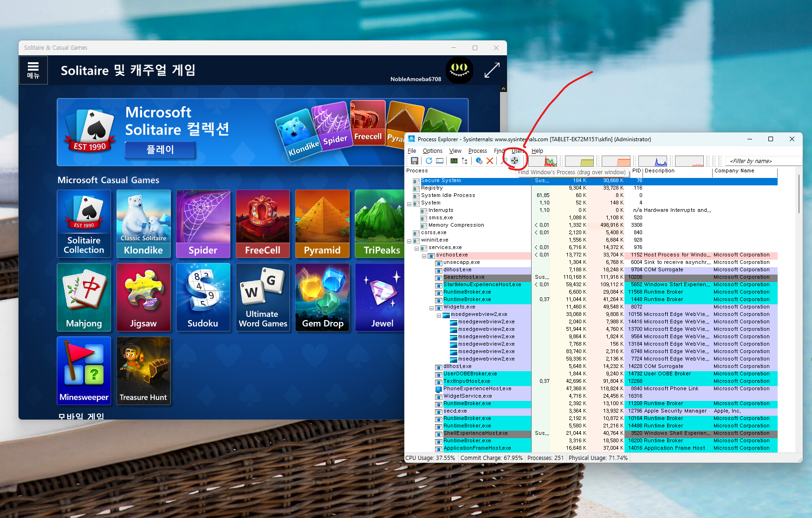Open the Klondike game tile

coord(143,224)
